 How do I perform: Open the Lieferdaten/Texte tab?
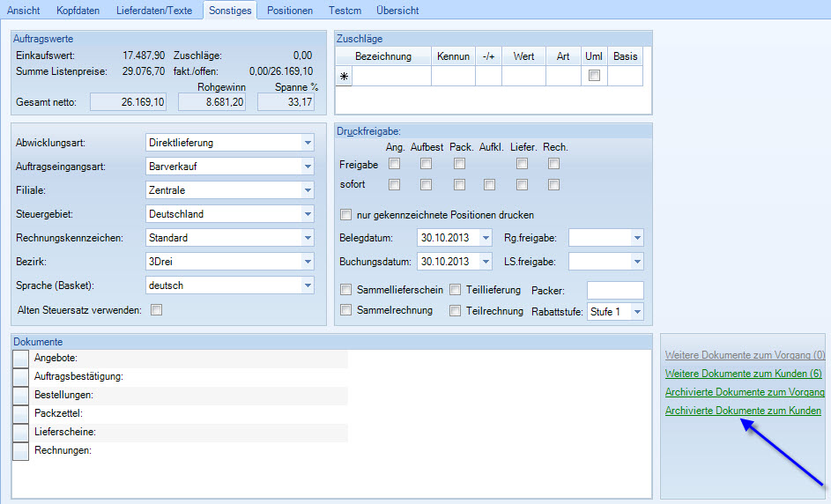pos(153,11)
